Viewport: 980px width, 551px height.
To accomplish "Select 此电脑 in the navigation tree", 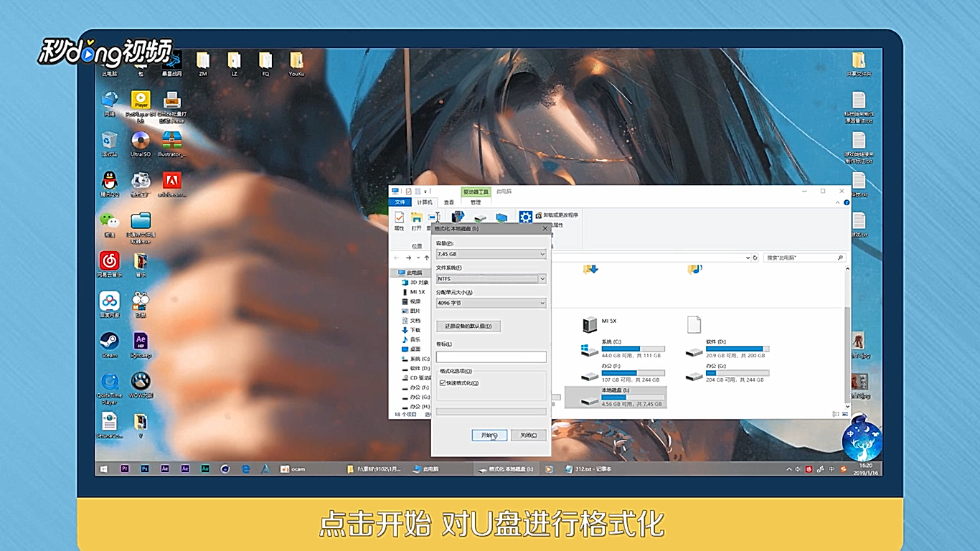I will (410, 273).
